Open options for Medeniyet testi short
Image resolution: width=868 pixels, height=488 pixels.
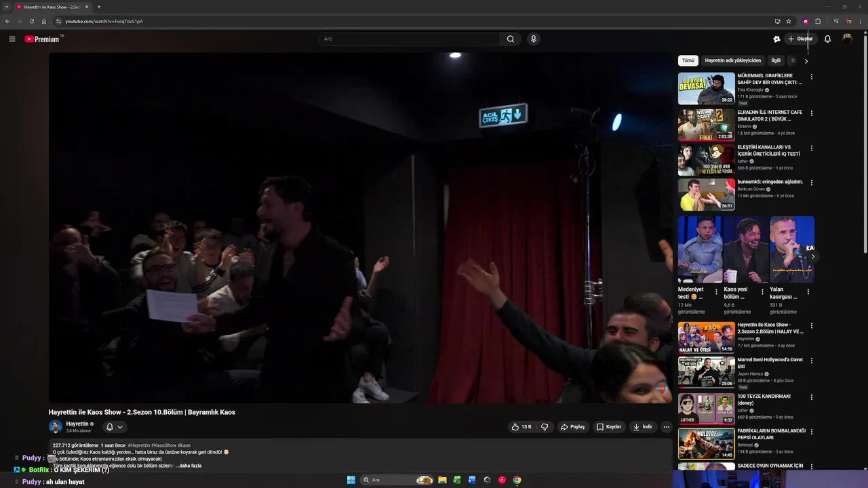(x=717, y=292)
